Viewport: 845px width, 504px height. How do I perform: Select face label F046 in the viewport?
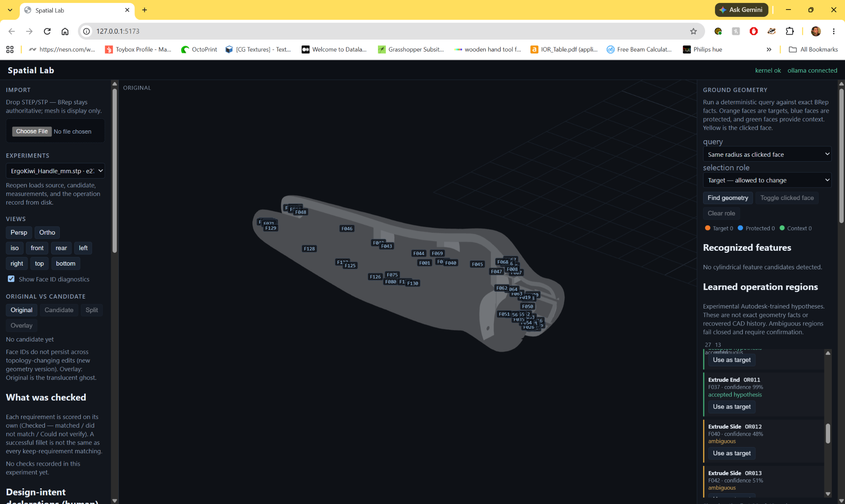point(347,228)
